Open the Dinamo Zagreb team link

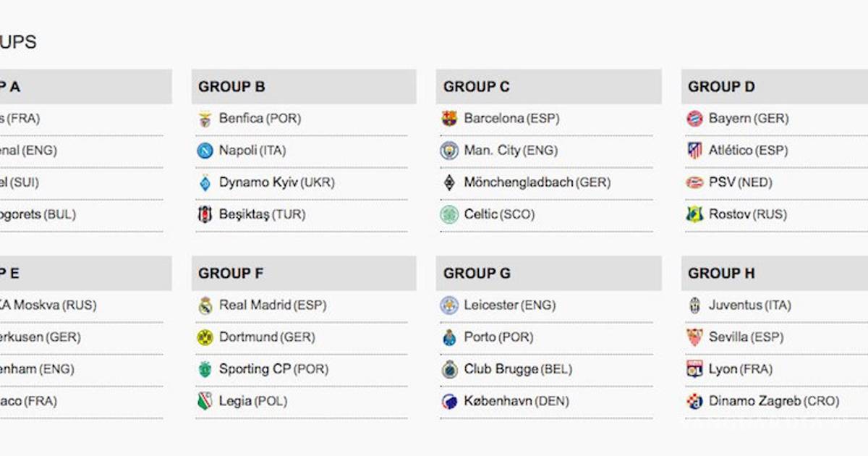[754, 401]
